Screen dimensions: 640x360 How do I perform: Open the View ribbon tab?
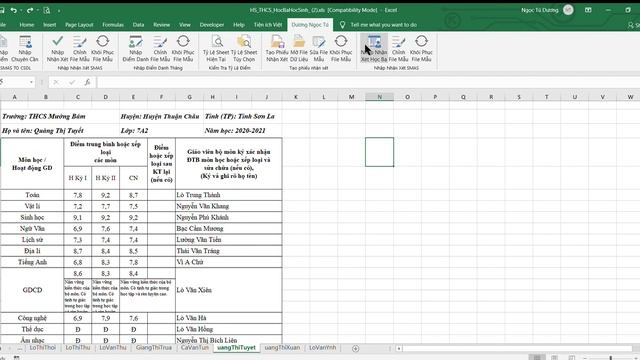point(185,25)
